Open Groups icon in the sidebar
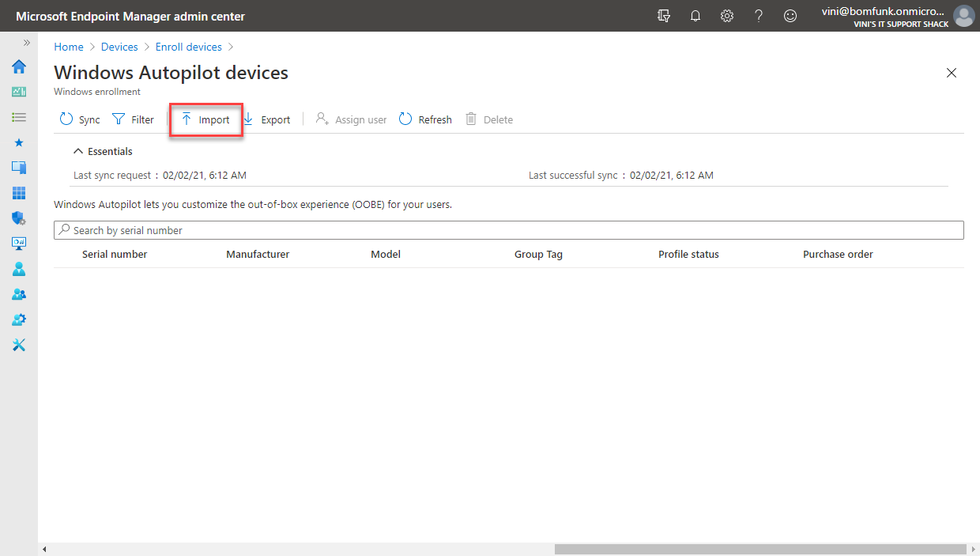The image size is (980, 556). pos(19,294)
